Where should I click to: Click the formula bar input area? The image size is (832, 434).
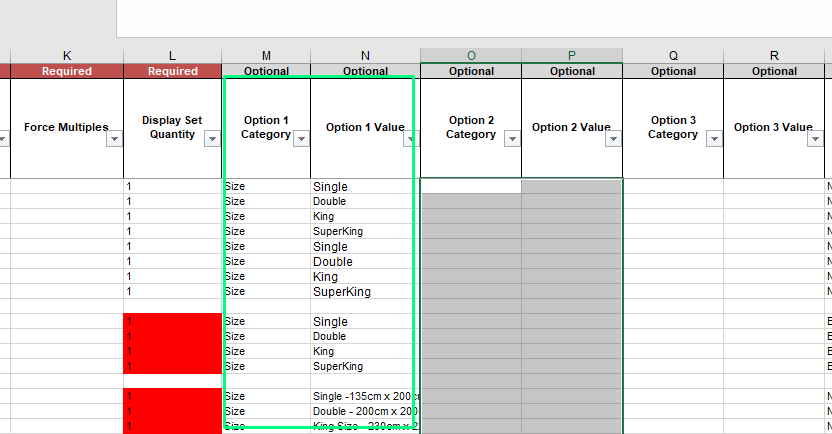click(474, 18)
